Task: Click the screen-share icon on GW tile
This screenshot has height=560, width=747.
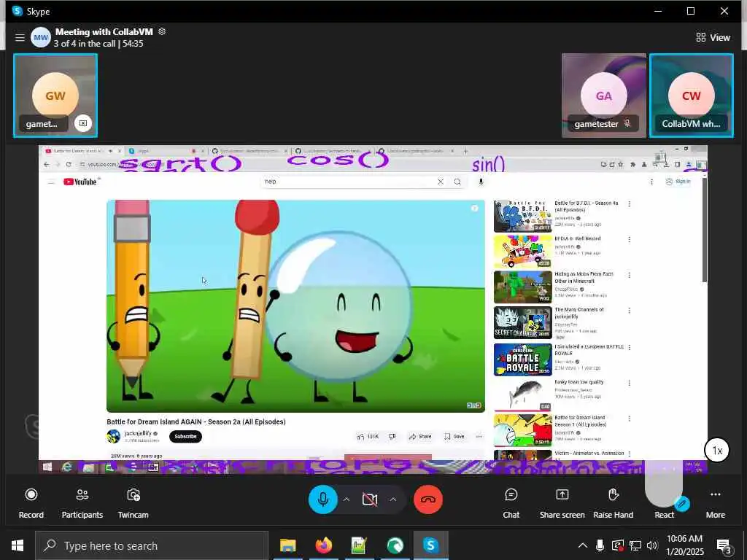Action: (83, 123)
